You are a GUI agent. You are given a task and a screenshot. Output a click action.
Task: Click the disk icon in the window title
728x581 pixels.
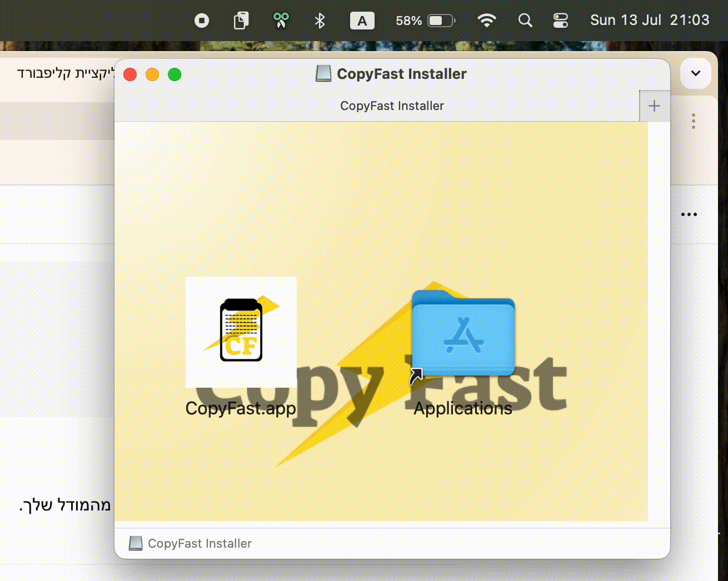[x=323, y=74]
